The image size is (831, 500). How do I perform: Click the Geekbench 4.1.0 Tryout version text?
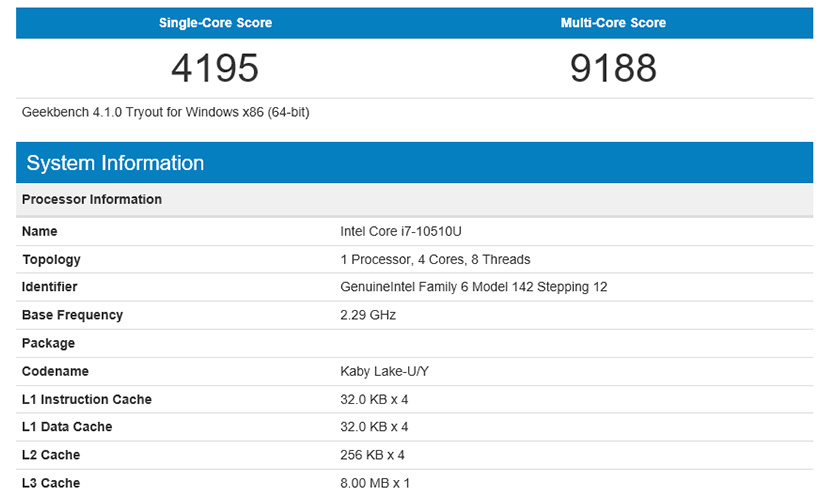(x=165, y=113)
